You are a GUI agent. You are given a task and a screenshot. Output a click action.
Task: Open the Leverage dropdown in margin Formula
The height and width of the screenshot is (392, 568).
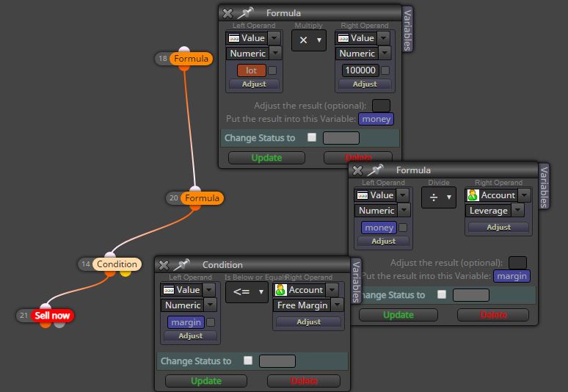(518, 211)
